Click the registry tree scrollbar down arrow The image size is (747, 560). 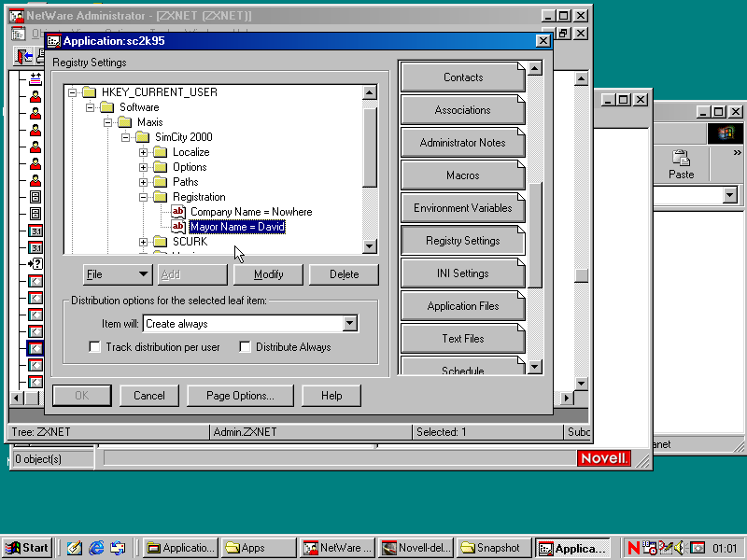pyautogui.click(x=369, y=246)
